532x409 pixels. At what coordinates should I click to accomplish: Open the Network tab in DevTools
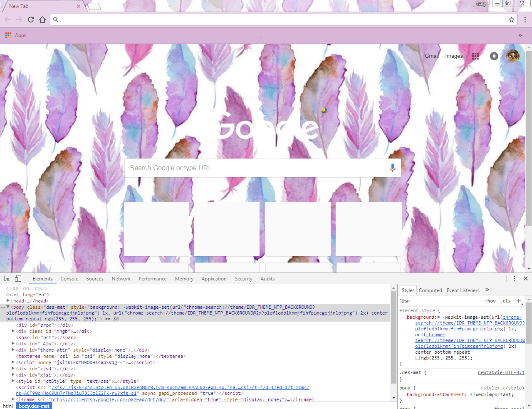coord(121,279)
